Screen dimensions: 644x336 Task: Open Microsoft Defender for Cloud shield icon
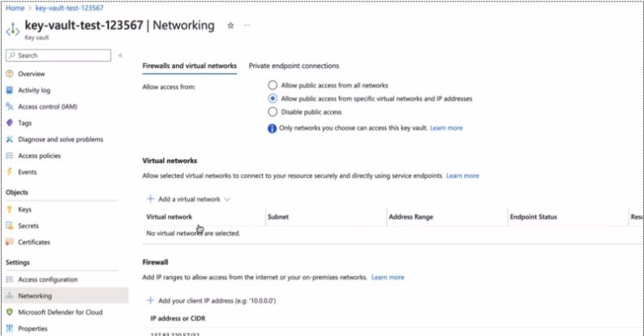[10, 312]
